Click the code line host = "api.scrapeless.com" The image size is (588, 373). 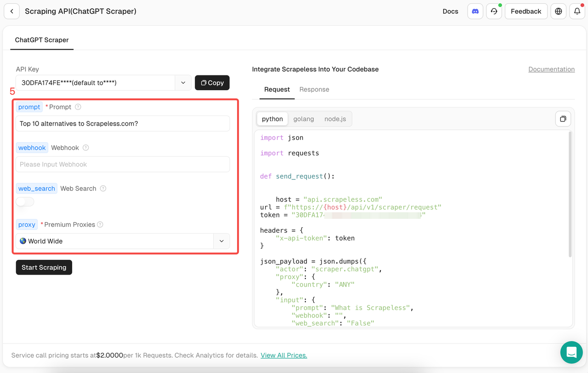tap(329, 200)
